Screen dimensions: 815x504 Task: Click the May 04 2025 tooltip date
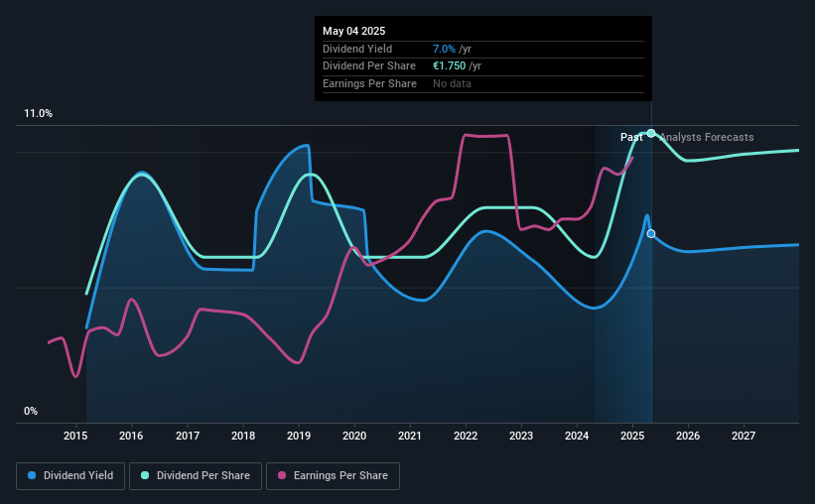pos(354,31)
